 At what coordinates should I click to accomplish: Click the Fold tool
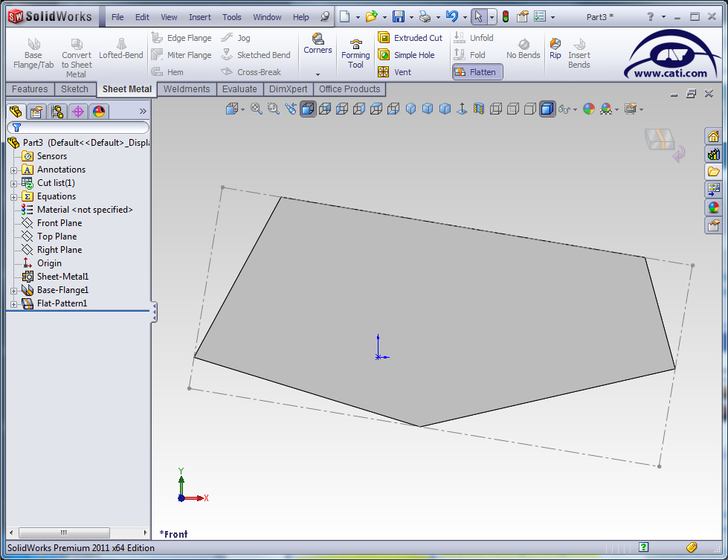pyautogui.click(x=470, y=55)
